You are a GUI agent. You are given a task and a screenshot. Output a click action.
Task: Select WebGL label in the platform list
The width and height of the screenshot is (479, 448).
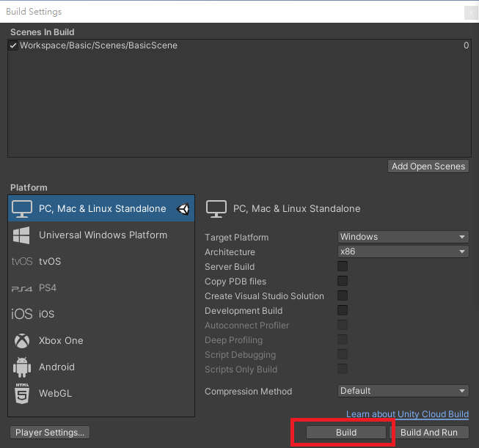55,394
